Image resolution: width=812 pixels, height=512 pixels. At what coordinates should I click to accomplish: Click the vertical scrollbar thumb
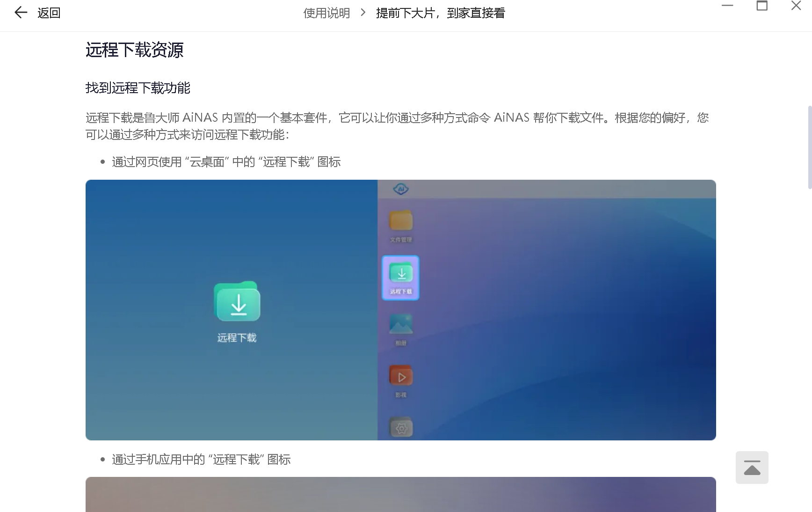810,147
